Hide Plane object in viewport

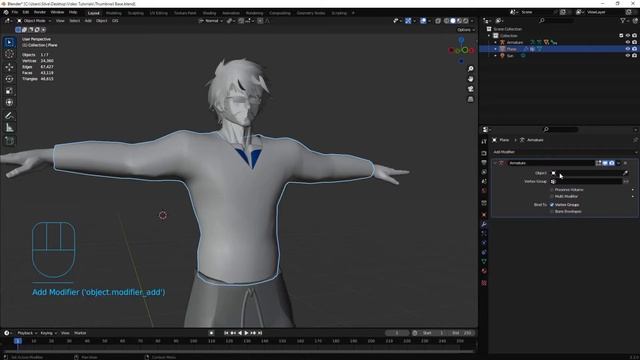[x=628, y=49]
